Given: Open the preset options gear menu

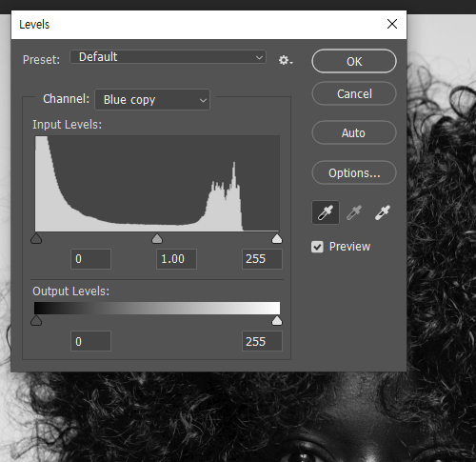Looking at the screenshot, I should (x=286, y=60).
